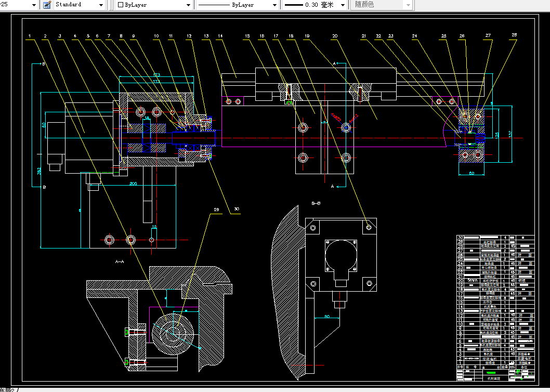550x392 pixels.
Task: Select part callout number 10 above drawing
Action: (x=156, y=36)
